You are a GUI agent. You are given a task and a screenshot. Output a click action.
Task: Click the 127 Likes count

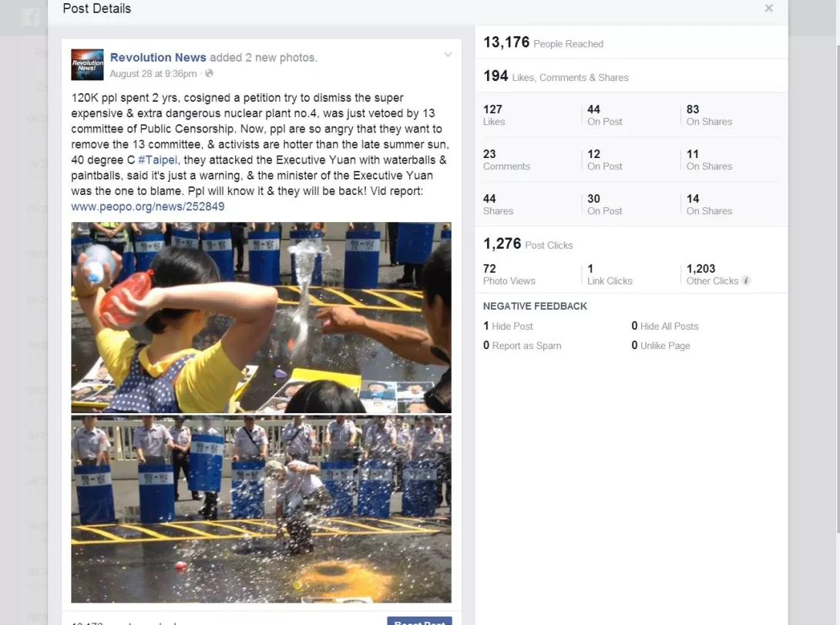coord(494,115)
